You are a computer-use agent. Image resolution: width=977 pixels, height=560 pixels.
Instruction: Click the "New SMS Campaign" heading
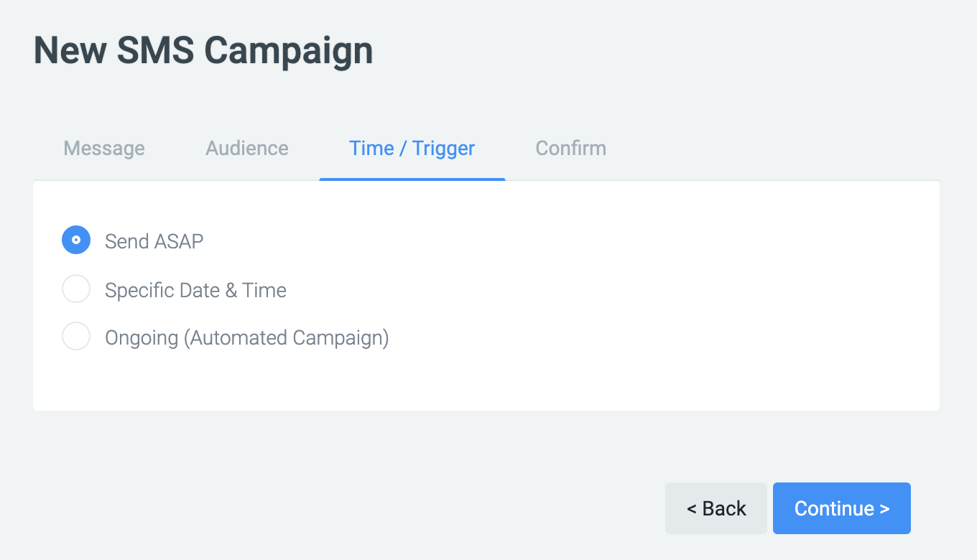click(203, 51)
